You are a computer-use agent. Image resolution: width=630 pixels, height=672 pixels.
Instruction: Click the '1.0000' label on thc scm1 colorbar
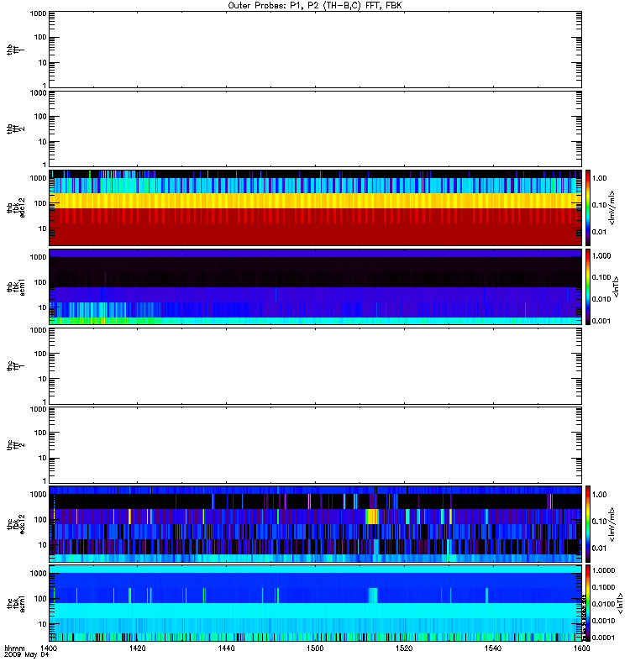tap(603, 570)
